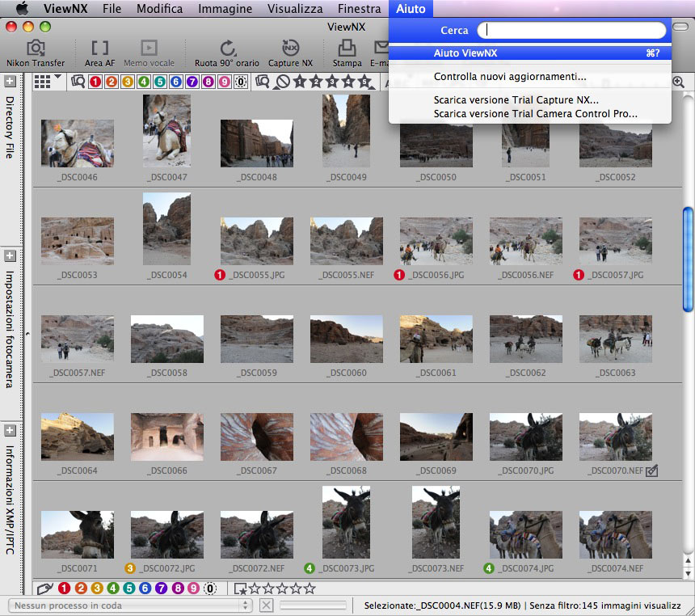Choose Aiuto ViewNX from the help menu
Image resolution: width=695 pixels, height=616 pixels.
tap(530, 53)
